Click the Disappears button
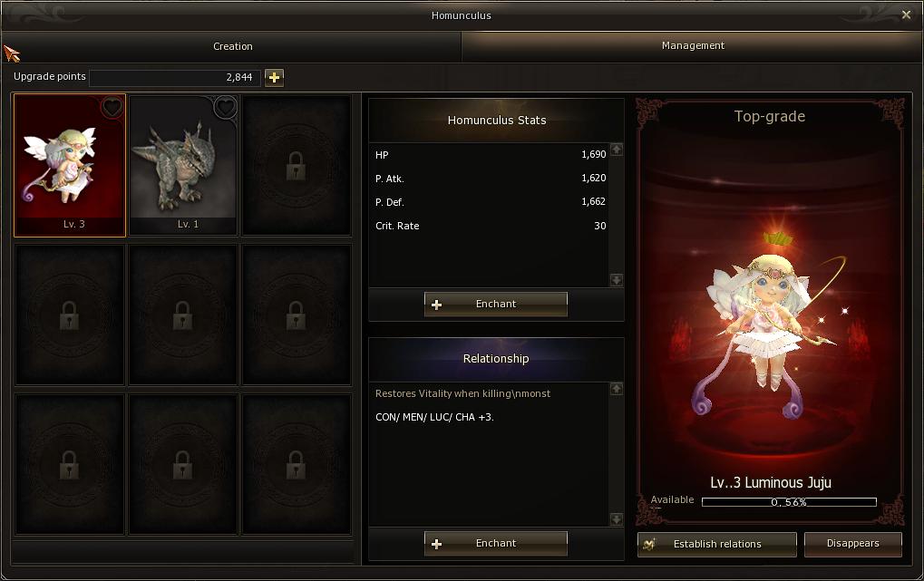This screenshot has width=924, height=581. point(852,544)
